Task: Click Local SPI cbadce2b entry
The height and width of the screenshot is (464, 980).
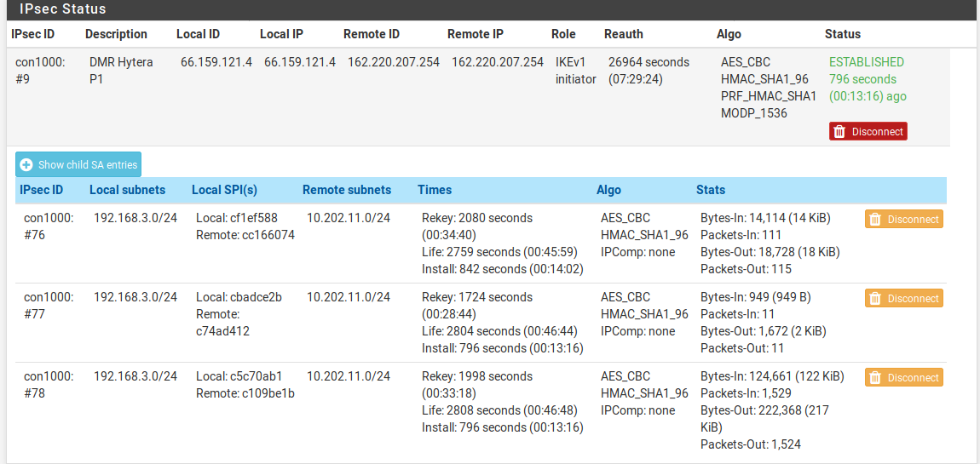Action: [239, 297]
